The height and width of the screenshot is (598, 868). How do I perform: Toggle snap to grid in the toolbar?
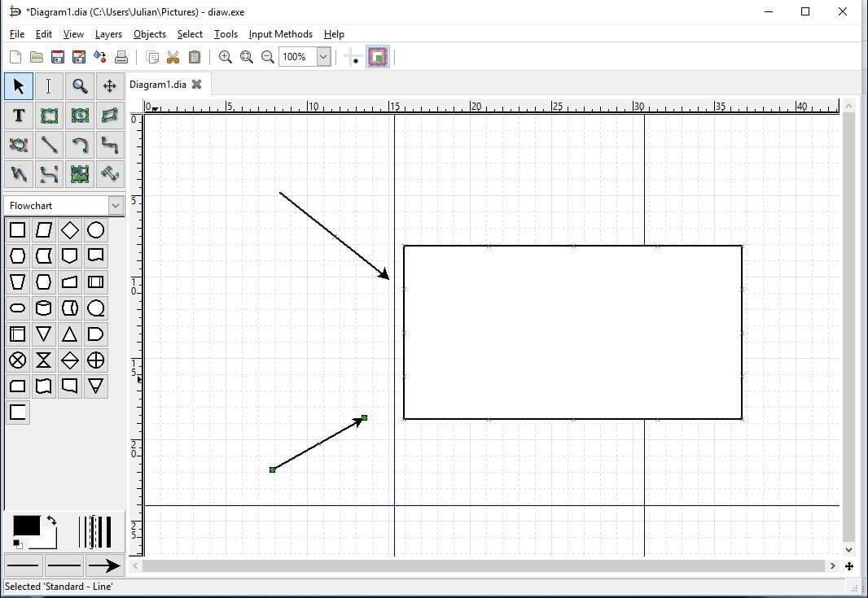click(x=353, y=57)
